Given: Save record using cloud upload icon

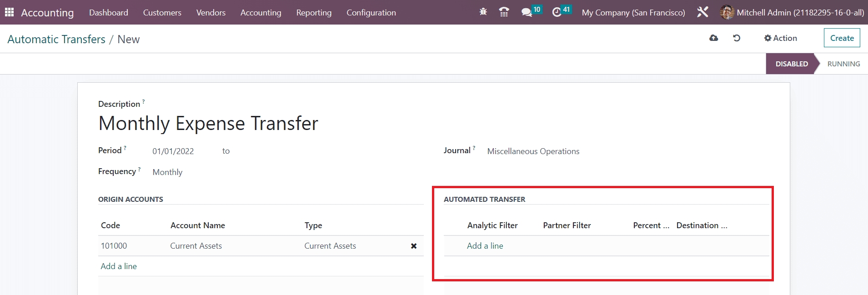Looking at the screenshot, I should pos(713,38).
